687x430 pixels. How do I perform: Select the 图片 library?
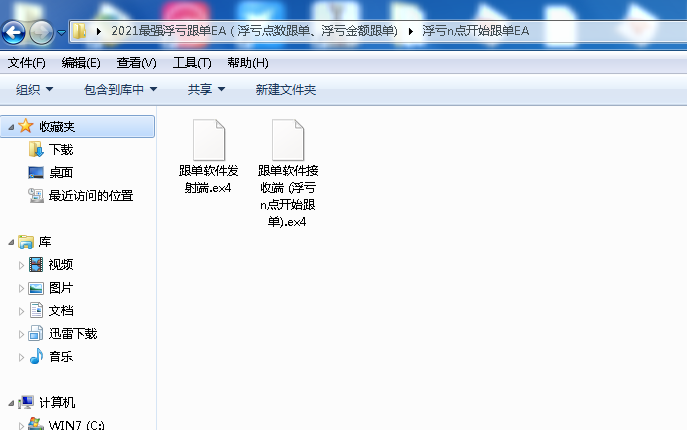61,288
